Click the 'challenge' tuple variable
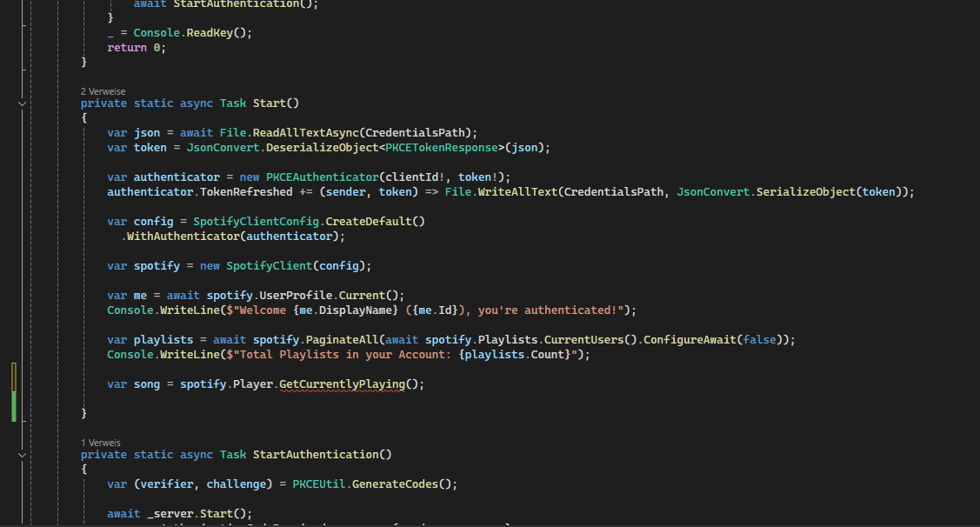This screenshot has width=980, height=527. (237, 484)
